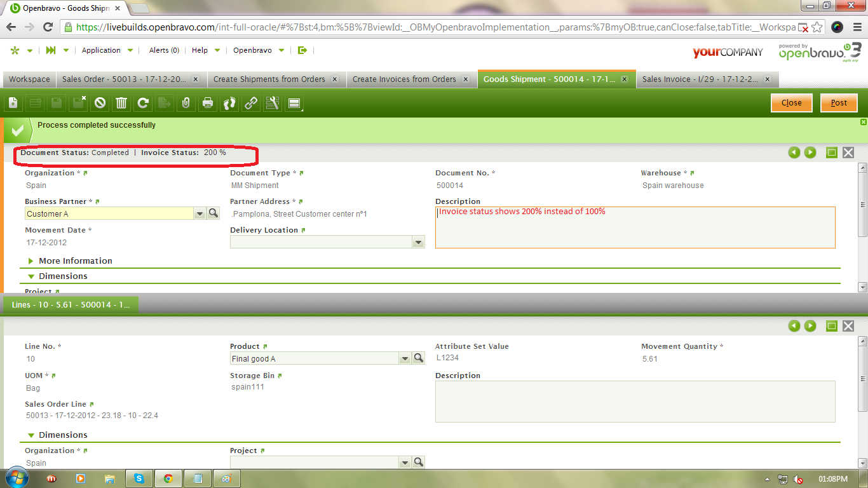Reload the browser page
The width and height of the screenshot is (868, 488).
48,27
